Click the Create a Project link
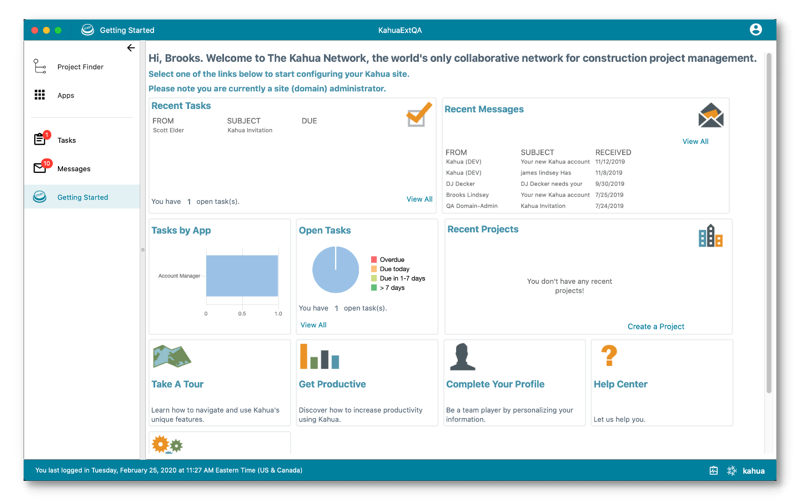Image resolution: width=800 pixels, height=500 pixels. [x=656, y=326]
